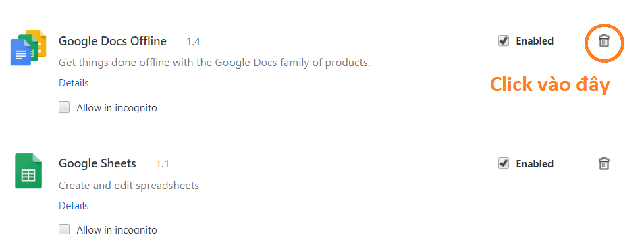Click the Google Docs Offline extension title
The image size is (644, 247).
(x=113, y=41)
